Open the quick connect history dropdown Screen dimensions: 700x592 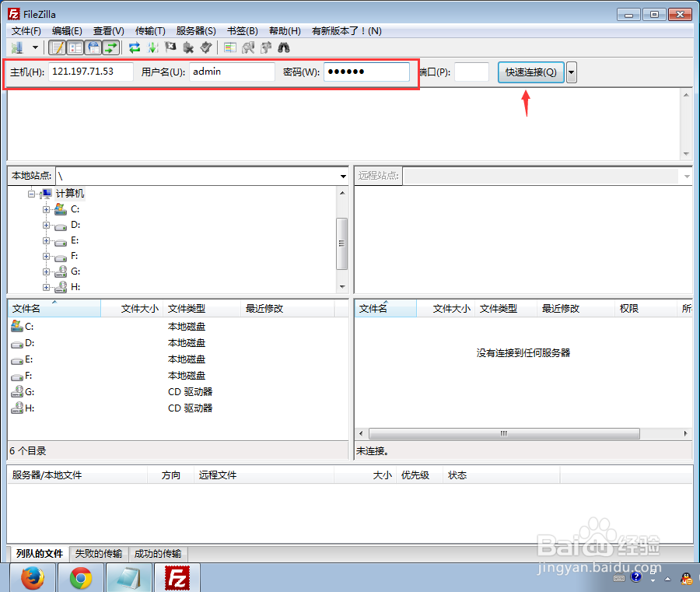click(572, 72)
